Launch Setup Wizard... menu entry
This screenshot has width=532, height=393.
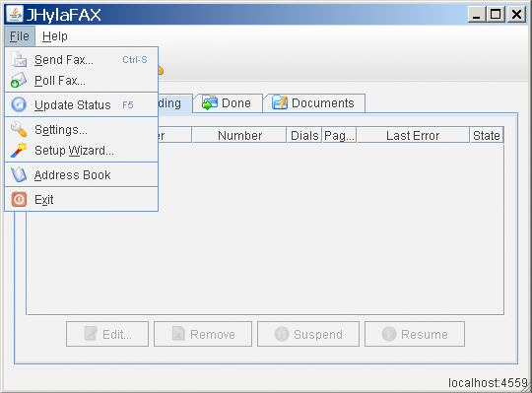point(82,151)
